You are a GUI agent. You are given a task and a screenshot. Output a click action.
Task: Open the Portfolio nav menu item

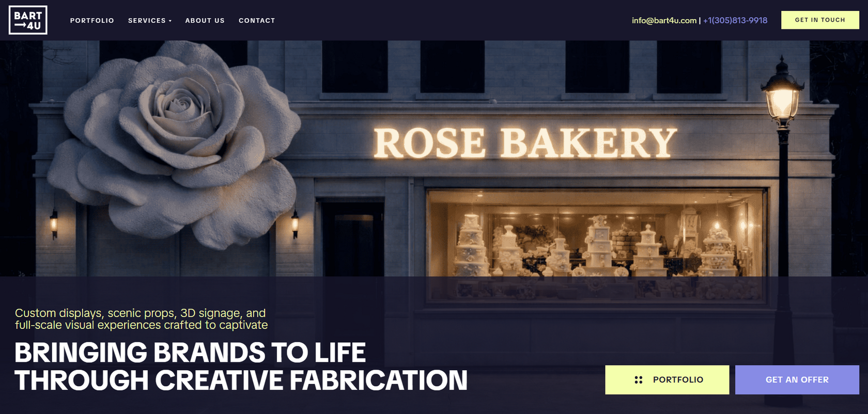tap(92, 21)
